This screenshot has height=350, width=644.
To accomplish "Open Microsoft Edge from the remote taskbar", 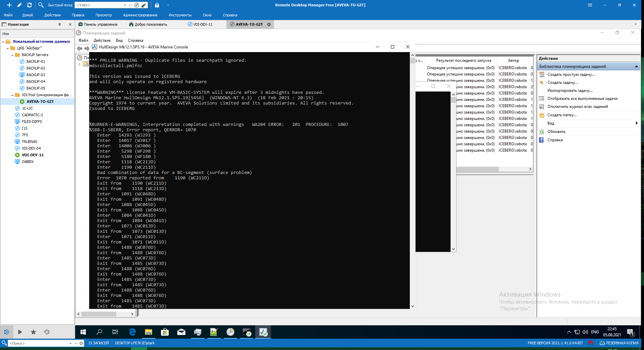I will coord(132,332).
